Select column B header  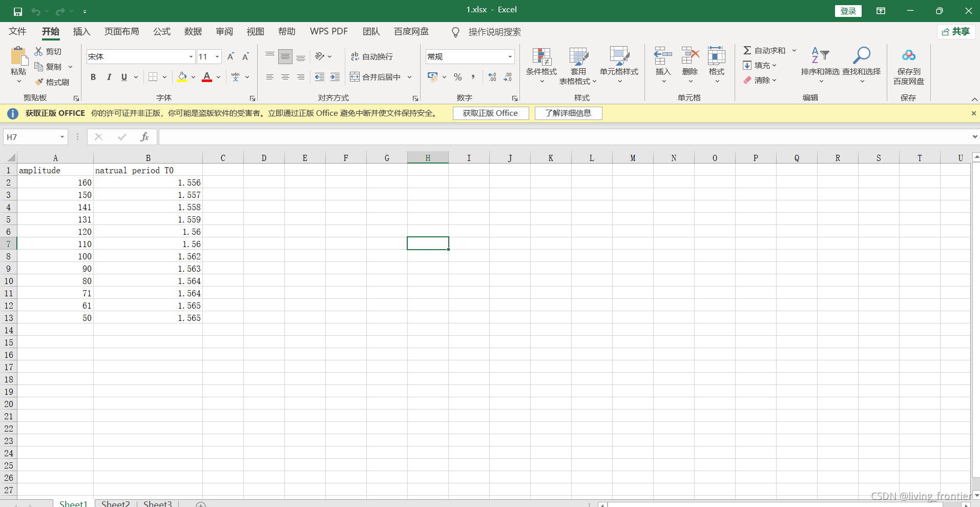[x=148, y=158]
